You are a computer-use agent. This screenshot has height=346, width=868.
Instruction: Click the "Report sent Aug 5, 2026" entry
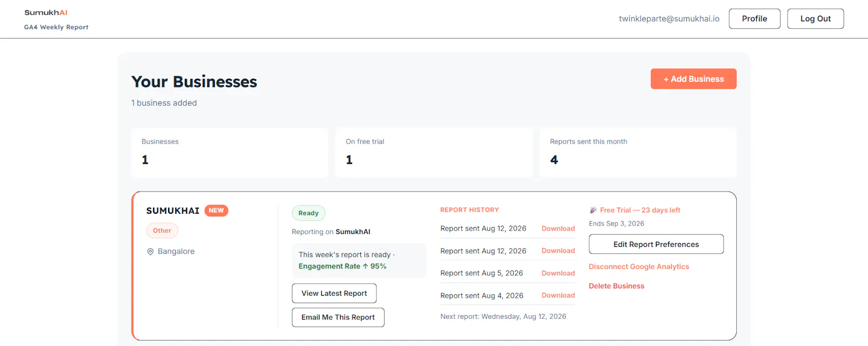481,273
